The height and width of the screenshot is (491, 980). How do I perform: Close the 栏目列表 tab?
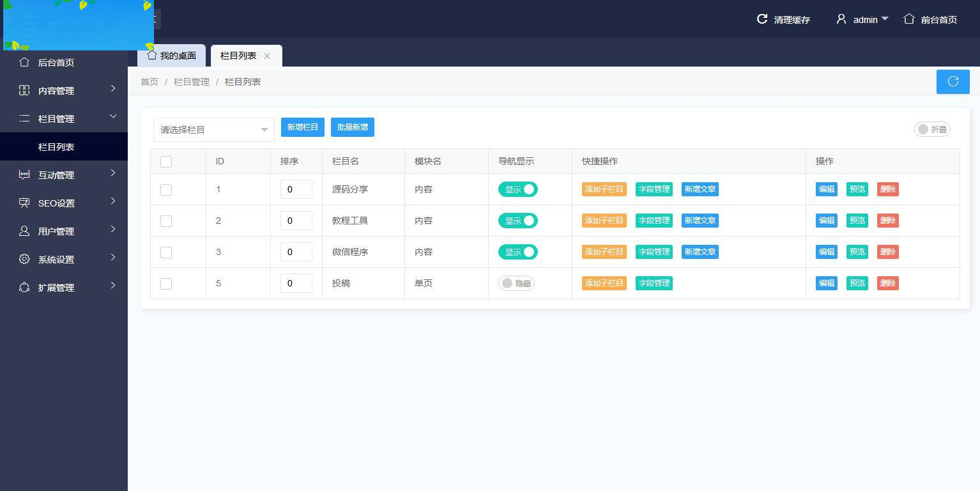(x=267, y=56)
